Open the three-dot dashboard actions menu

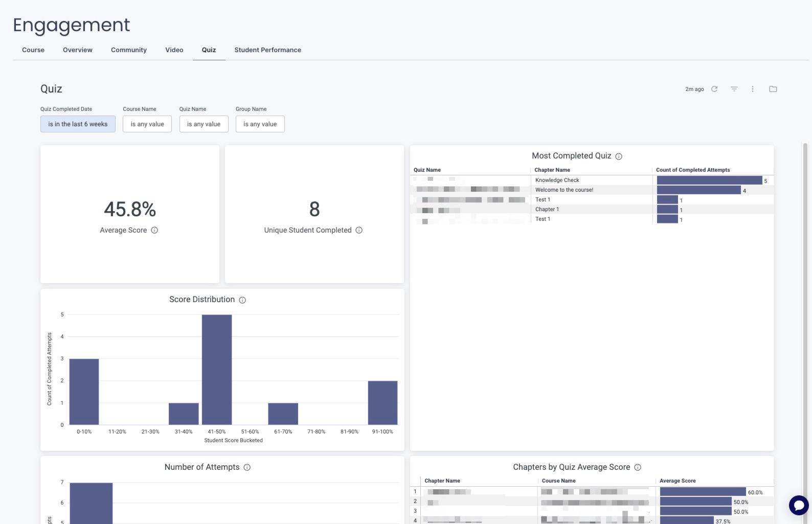[x=752, y=89]
